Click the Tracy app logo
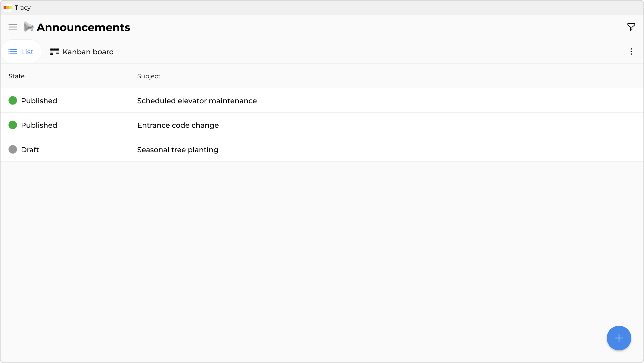644x363 pixels. pyautogui.click(x=7, y=8)
